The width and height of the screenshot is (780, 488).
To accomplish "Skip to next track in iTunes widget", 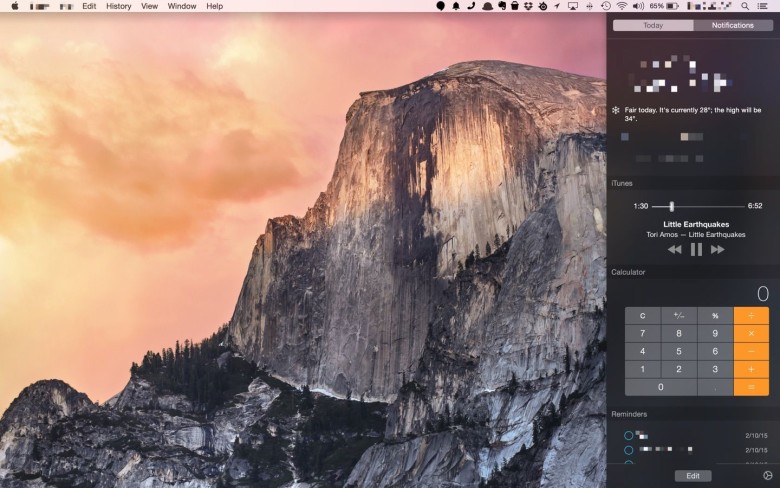I will point(717,249).
